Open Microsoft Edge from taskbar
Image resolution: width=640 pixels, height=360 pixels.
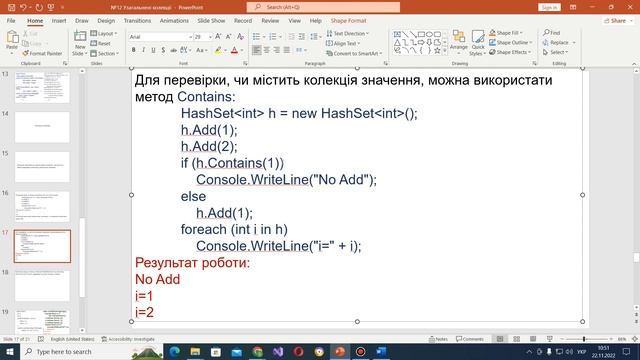175,351
